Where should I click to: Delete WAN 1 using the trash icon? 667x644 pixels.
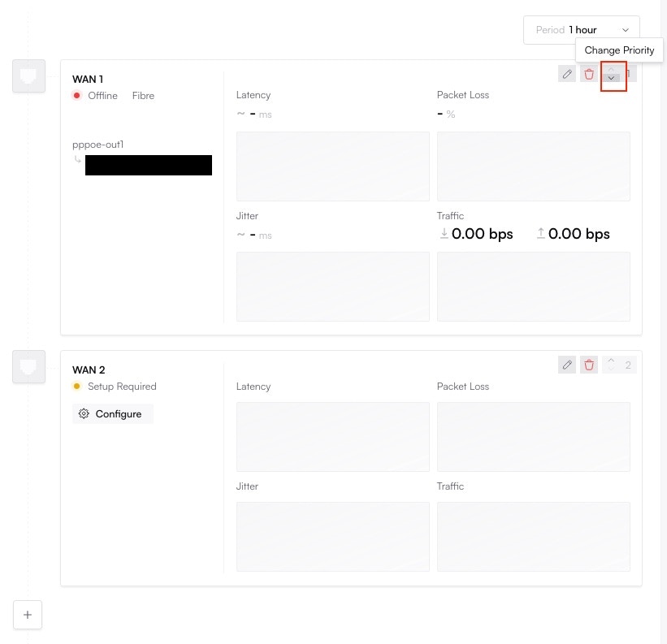click(x=589, y=74)
